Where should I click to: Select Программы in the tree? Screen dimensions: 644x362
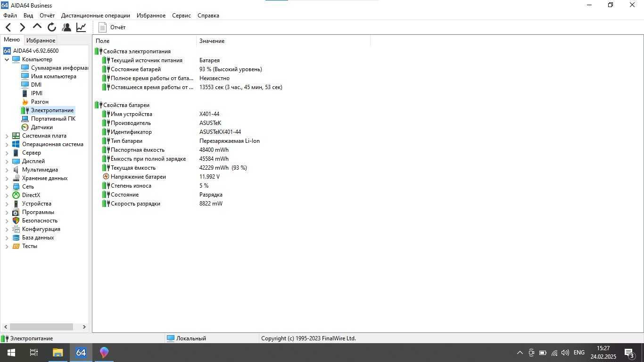38,212
